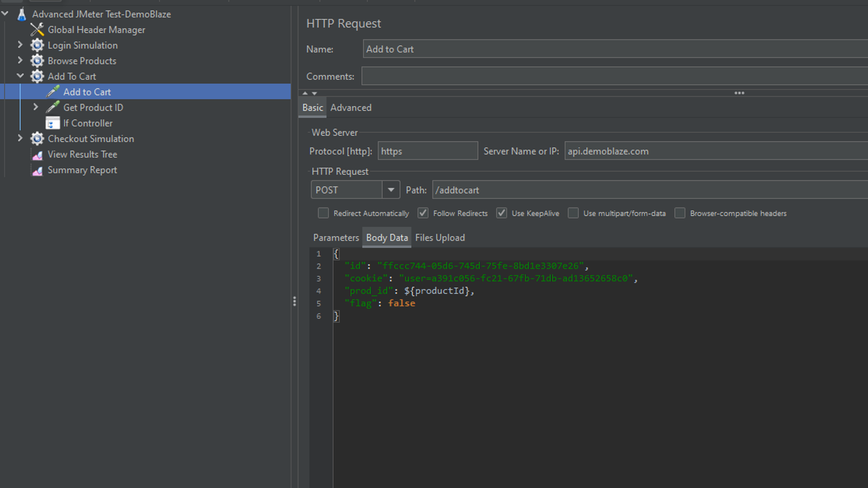868x488 pixels.
Task: Select the Body Data tab
Action: [387, 237]
